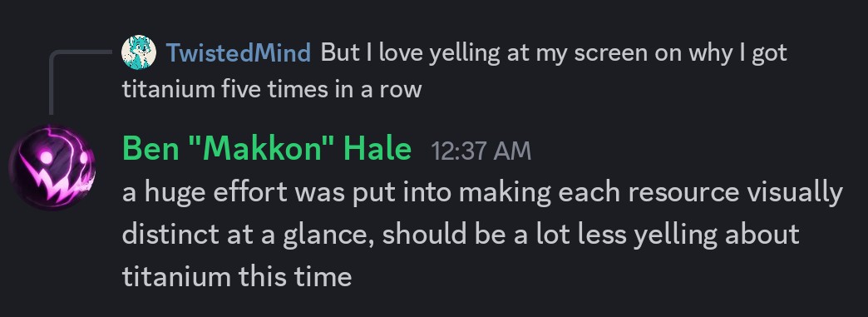Open the profile via green Ben "Makkon" Hale name
868x317 pixels.
267,149
